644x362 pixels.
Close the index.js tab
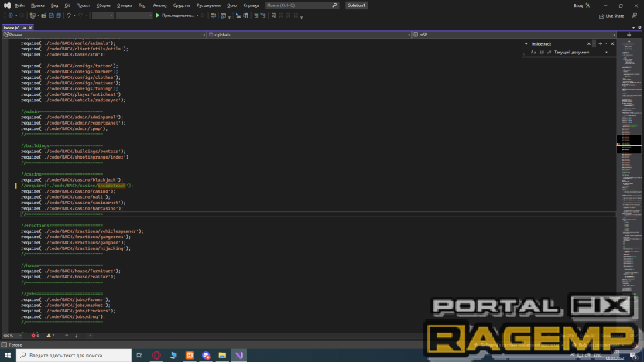[30, 28]
